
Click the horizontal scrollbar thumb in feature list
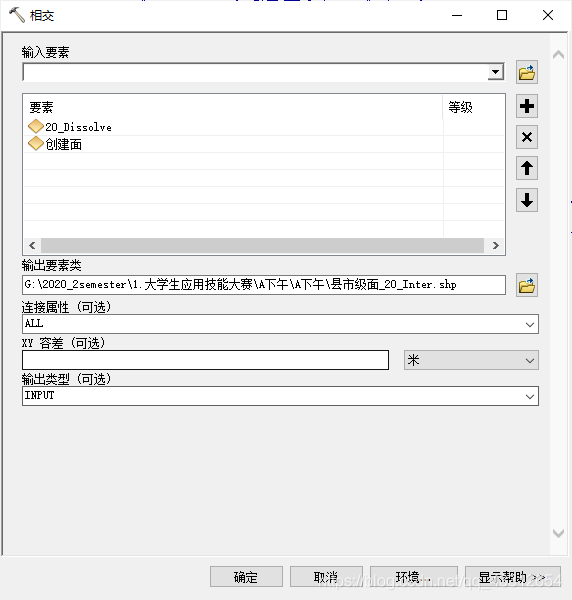262,245
